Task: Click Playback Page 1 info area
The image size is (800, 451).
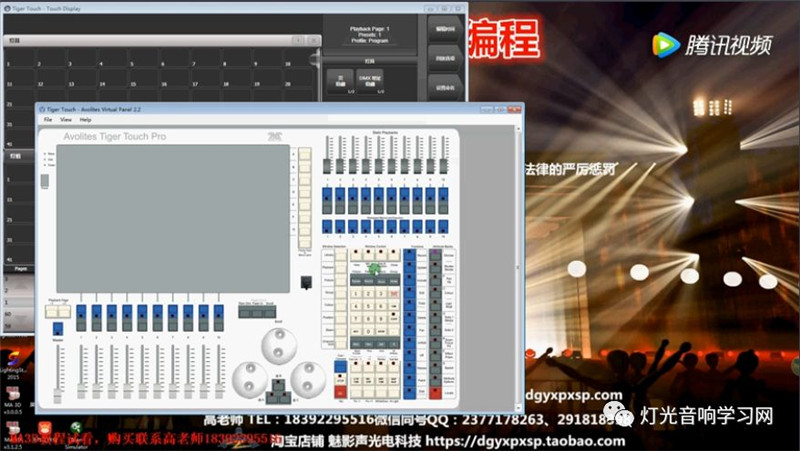Action: coord(369,34)
